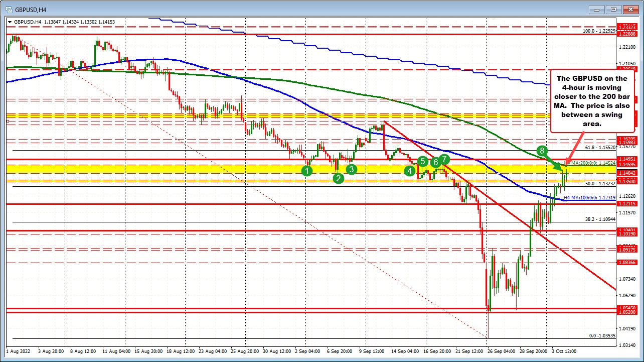Screen dimensions: 644x362
Task: Select green marker 1 on the chart
Action: tap(307, 171)
